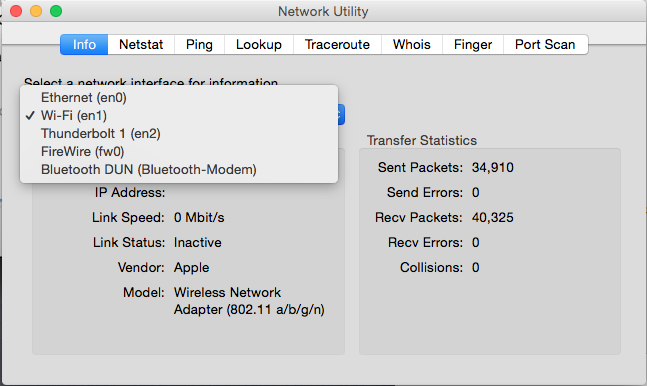
Task: Select the checked Wi-Fi (en1) menu item
Action: click(x=179, y=116)
